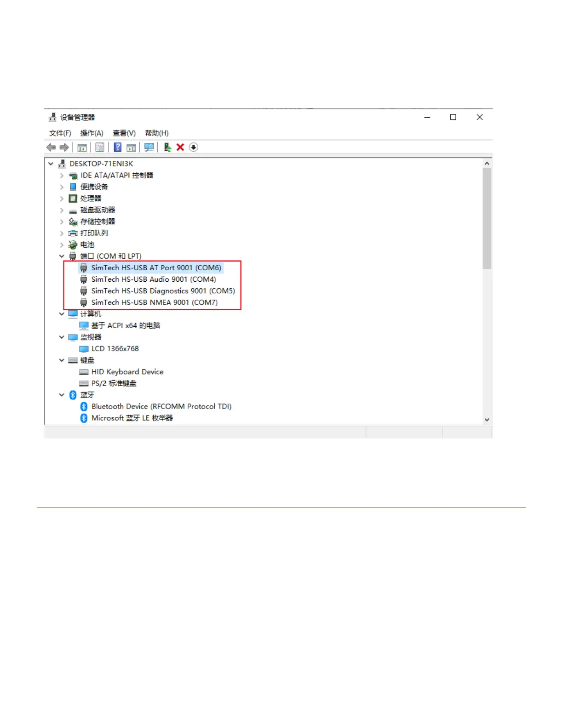The width and height of the screenshot is (563, 728).
Task: Click the 电池 battery icon
Action: [73, 245]
